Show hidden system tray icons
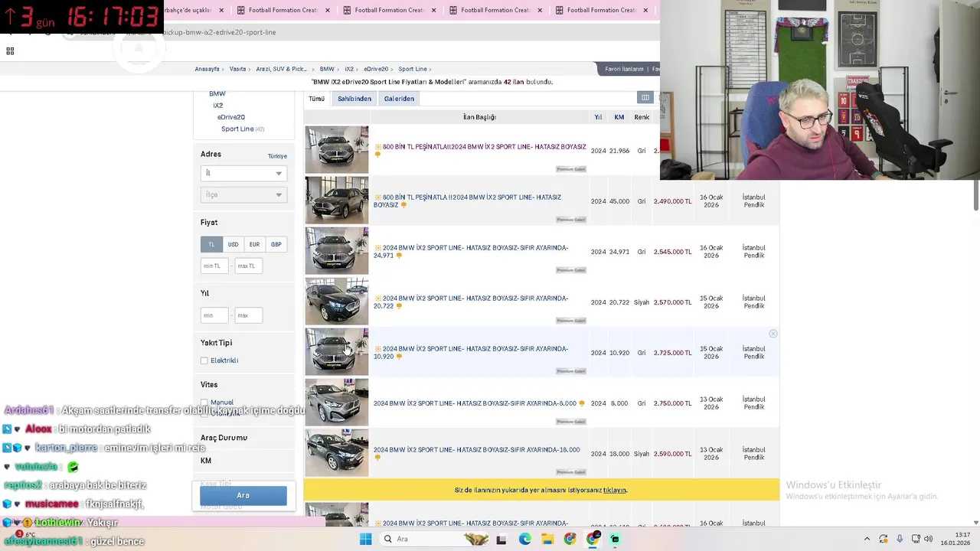980x551 pixels. click(867, 539)
